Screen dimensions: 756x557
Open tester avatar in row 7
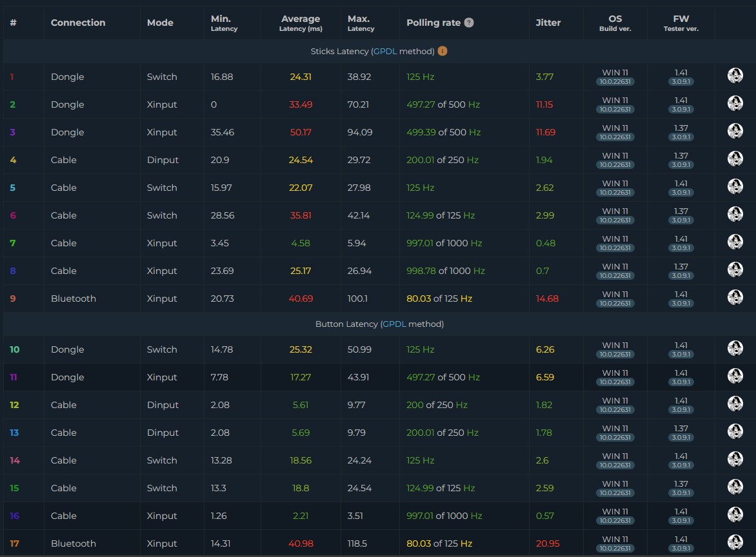[x=735, y=242]
